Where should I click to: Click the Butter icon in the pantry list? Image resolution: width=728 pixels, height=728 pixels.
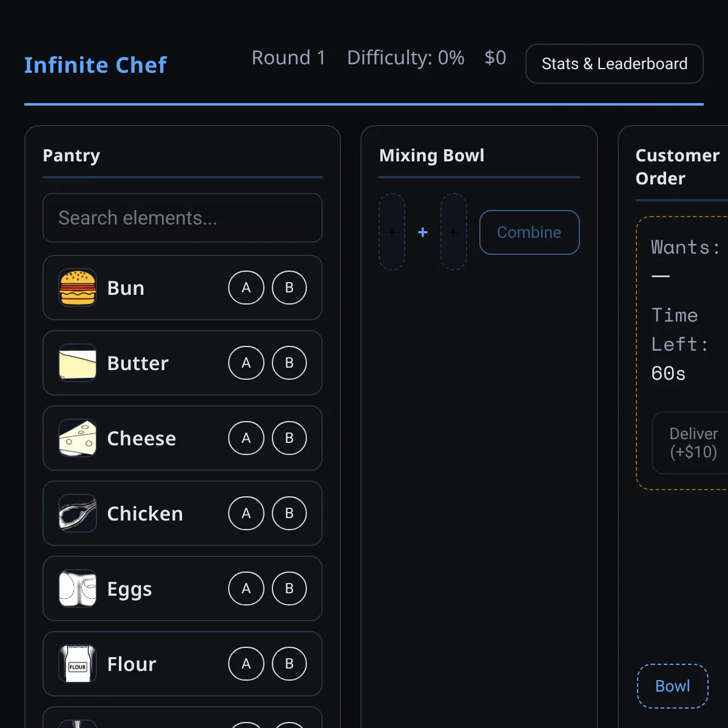coord(77,363)
